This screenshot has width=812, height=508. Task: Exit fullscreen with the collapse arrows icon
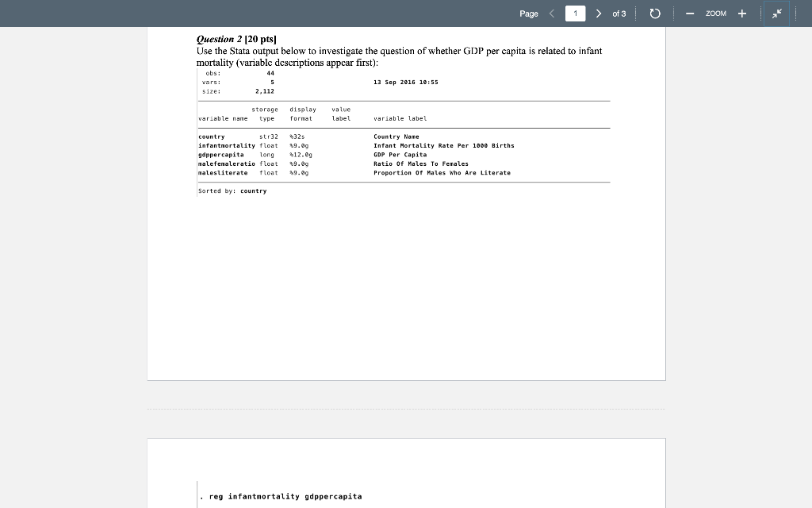coord(776,13)
